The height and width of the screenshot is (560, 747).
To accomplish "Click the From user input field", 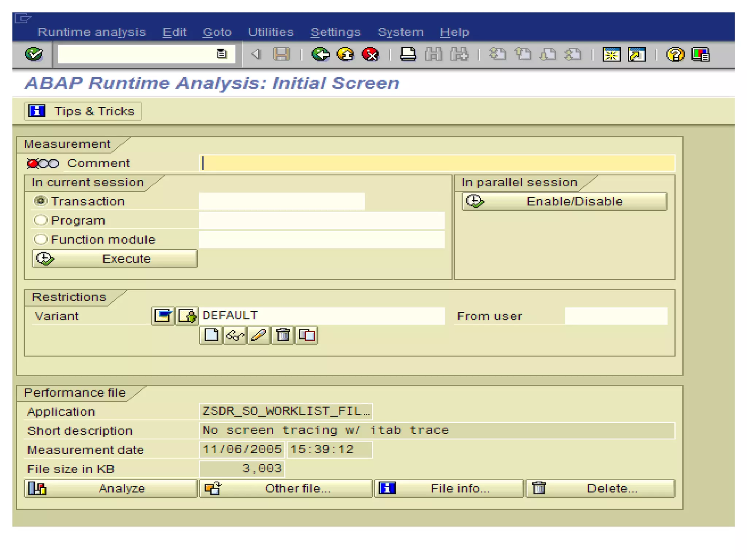I will tap(616, 316).
